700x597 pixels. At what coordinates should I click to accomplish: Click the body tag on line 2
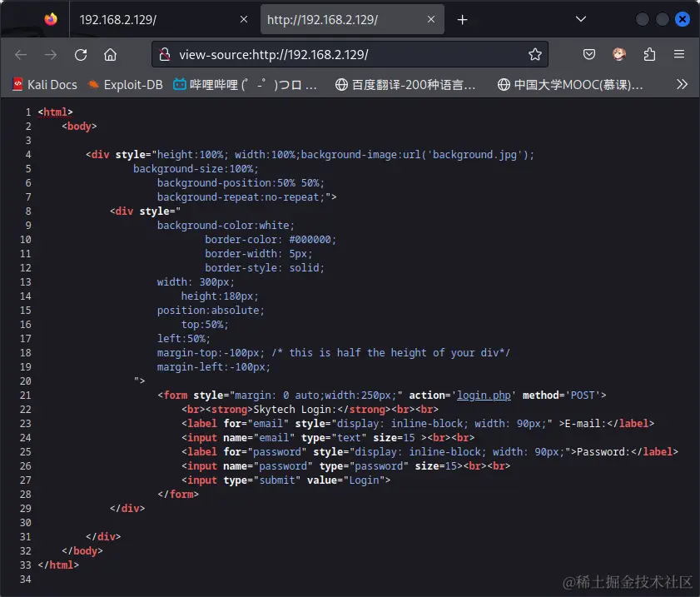point(79,127)
